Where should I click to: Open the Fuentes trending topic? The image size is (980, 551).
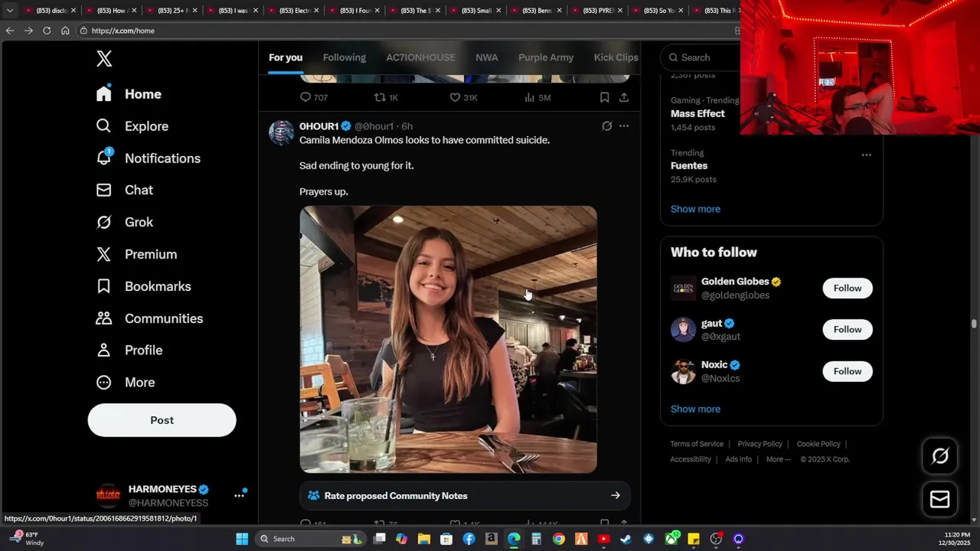click(x=689, y=165)
